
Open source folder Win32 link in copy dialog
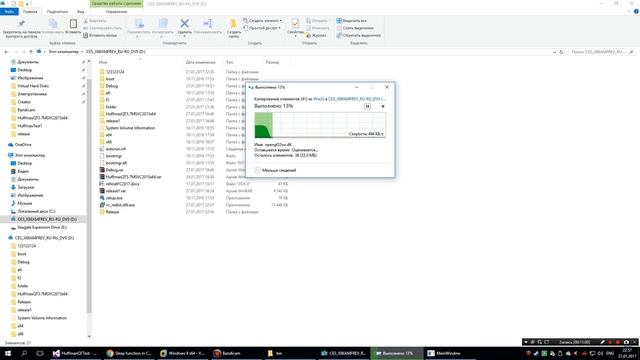click(318, 99)
